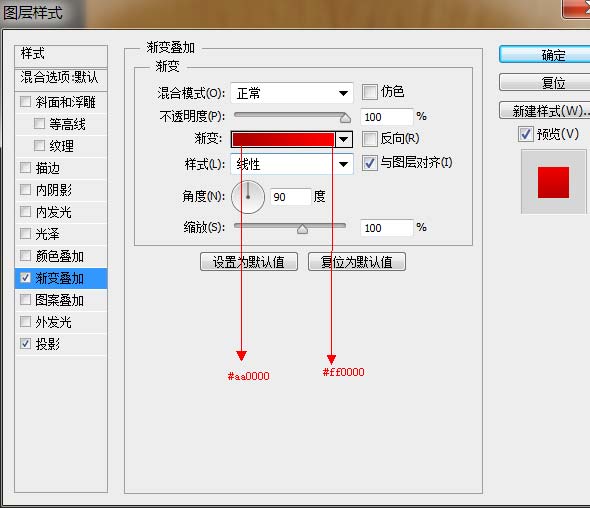590x508 pixels.
Task: Enable the 图案叠加 checkbox
Action: (x=25, y=300)
